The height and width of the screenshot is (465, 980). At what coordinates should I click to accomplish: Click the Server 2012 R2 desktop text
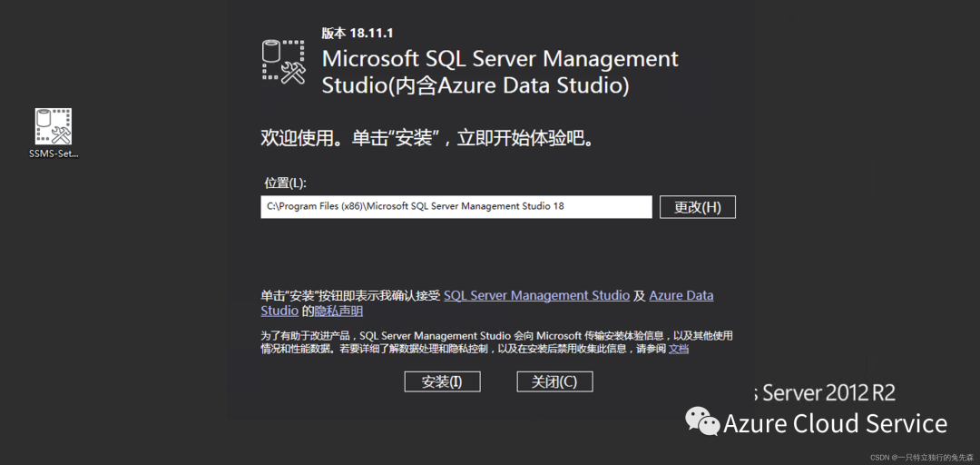coord(828,392)
